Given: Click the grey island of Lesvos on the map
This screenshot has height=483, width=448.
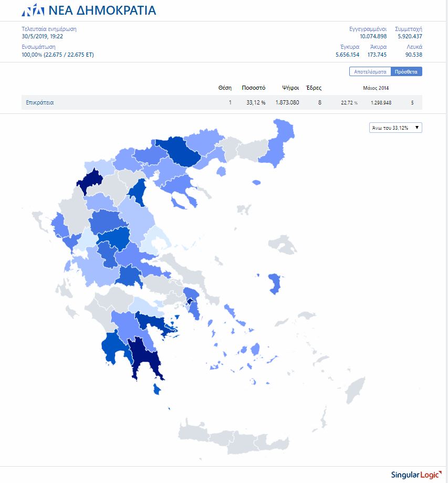Looking at the screenshot, I should [283, 244].
